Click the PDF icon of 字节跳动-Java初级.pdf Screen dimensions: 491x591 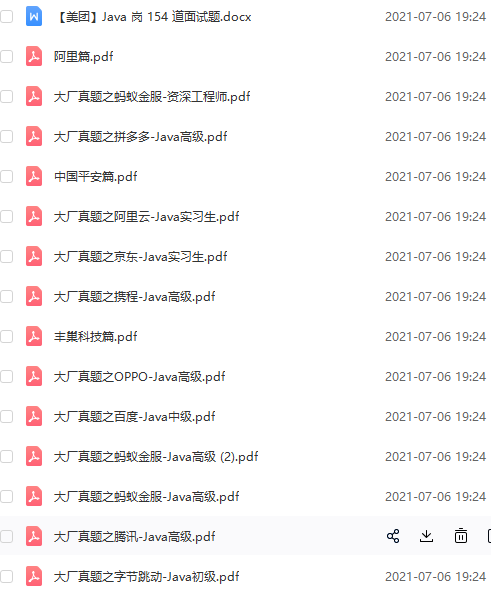click(34, 576)
